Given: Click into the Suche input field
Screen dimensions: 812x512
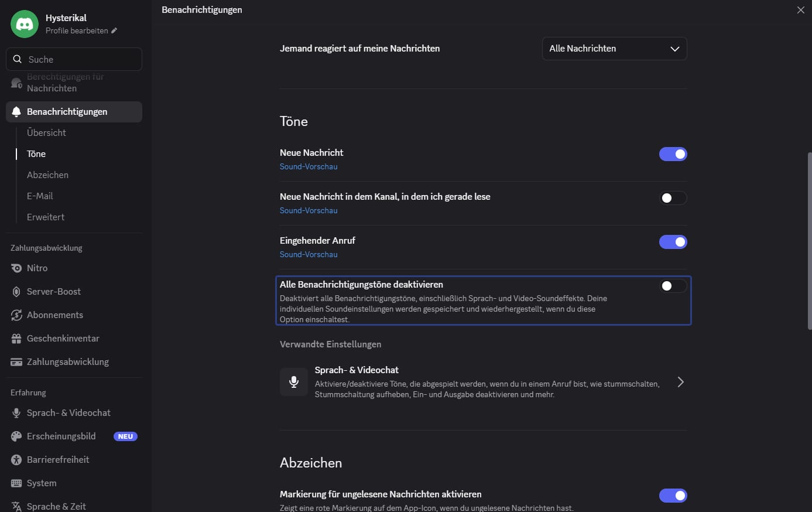Looking at the screenshot, I should pyautogui.click(x=74, y=59).
